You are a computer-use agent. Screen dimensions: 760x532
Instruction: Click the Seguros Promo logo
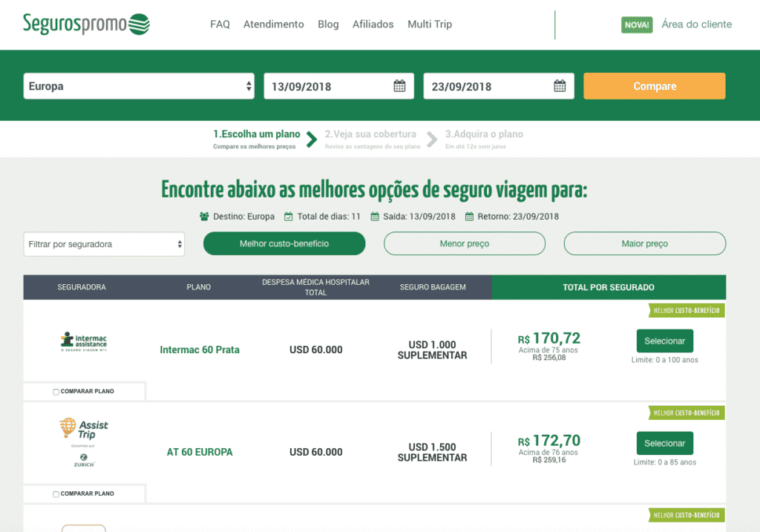[85, 23]
